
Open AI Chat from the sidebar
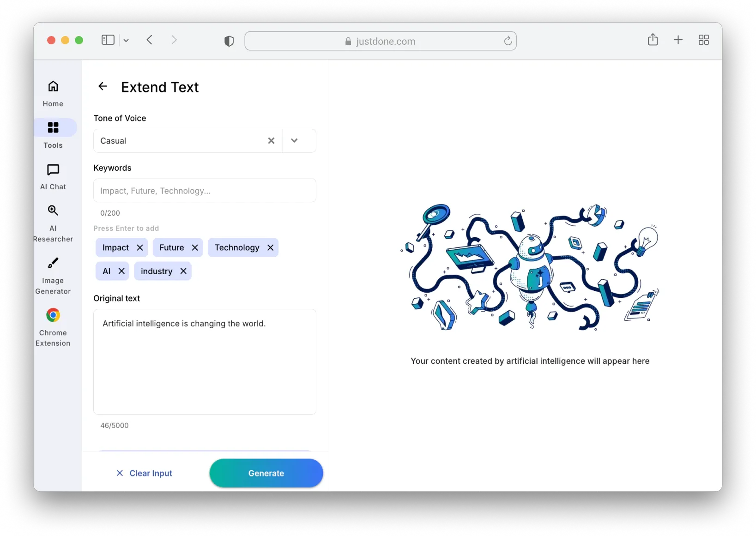[x=53, y=176]
